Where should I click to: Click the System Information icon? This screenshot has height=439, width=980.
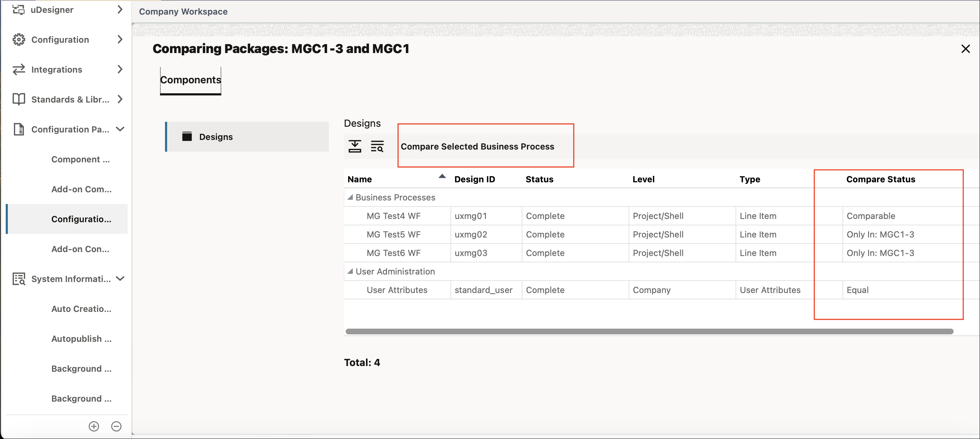pos(19,279)
